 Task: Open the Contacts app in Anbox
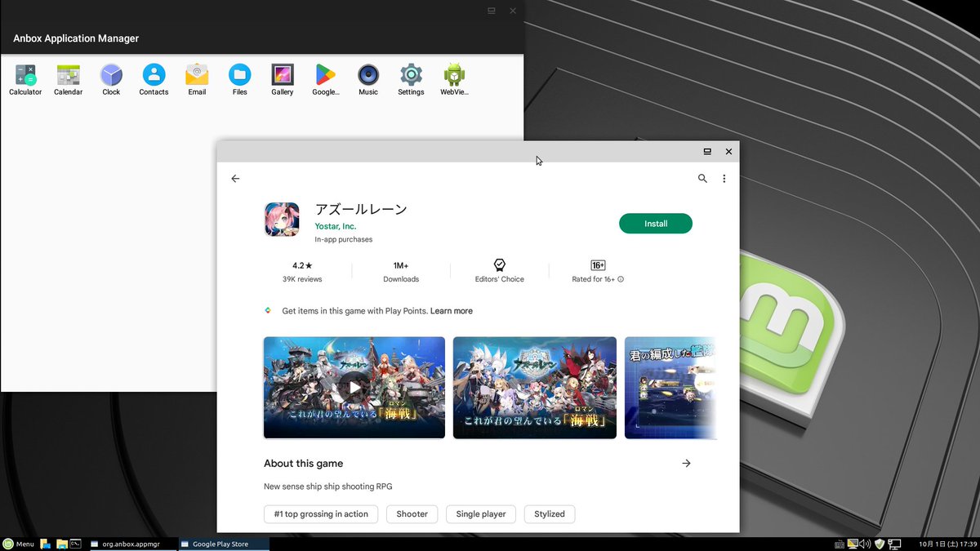(x=154, y=80)
